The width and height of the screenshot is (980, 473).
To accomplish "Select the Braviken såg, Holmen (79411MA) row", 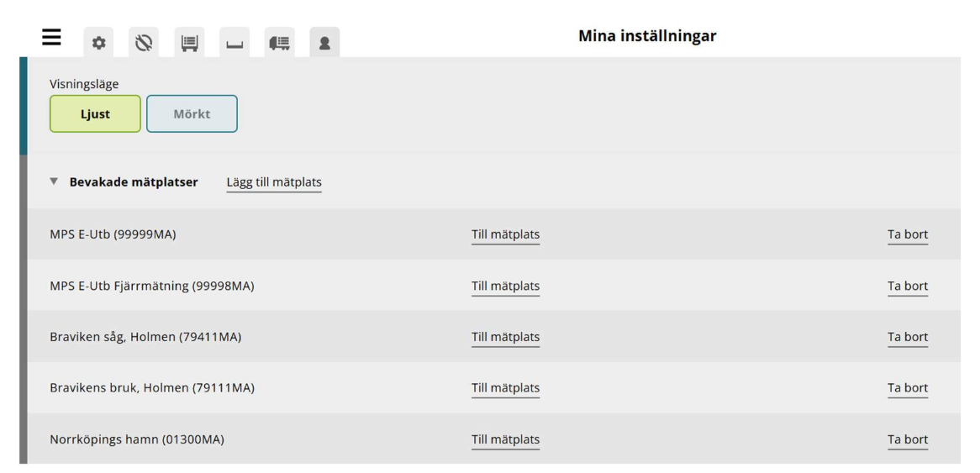I will coord(493,337).
